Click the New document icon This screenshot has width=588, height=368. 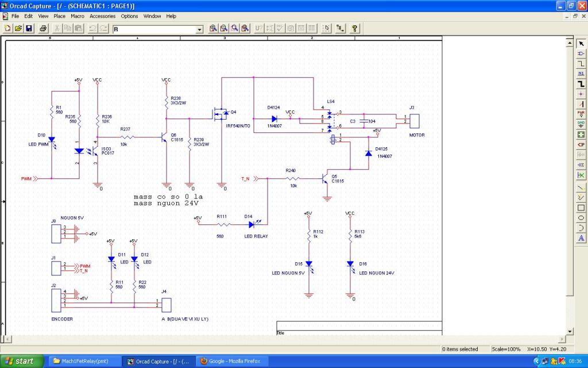pyautogui.click(x=7, y=28)
